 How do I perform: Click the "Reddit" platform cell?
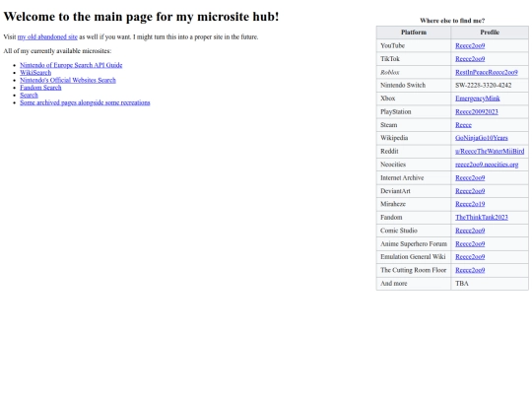point(414,151)
